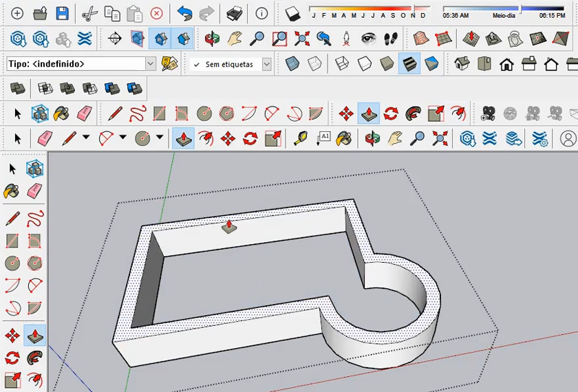Click the Save floppy disk icon
This screenshot has width=578, height=392.
click(62, 13)
